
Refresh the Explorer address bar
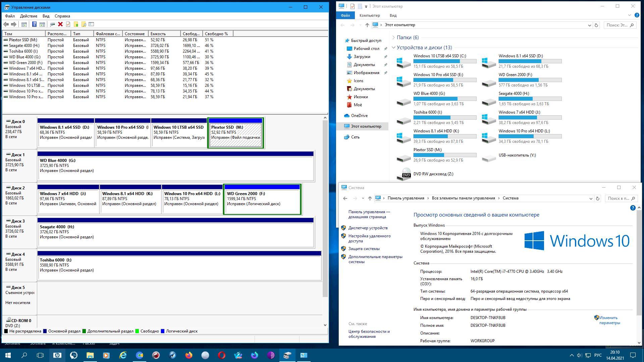coord(596,25)
